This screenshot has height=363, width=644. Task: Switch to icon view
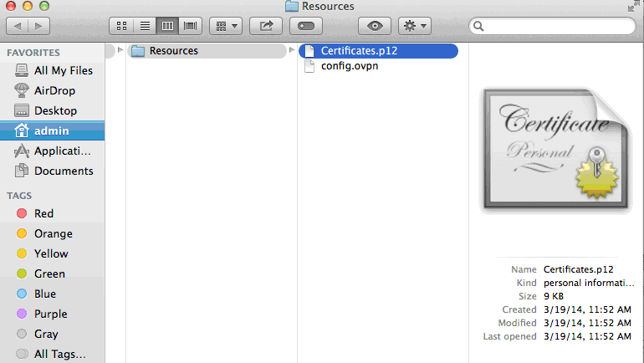tap(121, 26)
